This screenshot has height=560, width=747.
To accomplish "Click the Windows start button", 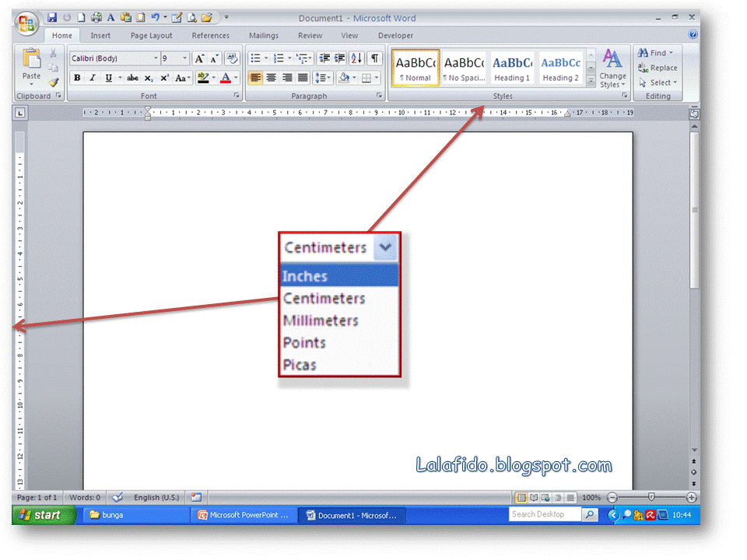I will (x=44, y=515).
